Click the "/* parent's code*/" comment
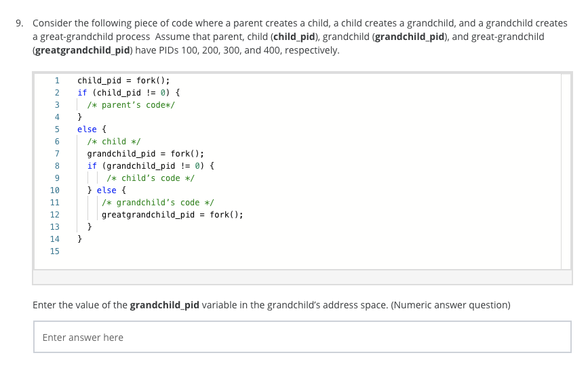 pos(132,104)
